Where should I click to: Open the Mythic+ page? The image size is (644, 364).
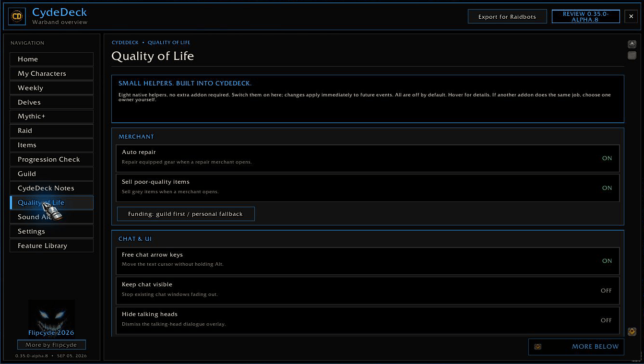[51, 116]
